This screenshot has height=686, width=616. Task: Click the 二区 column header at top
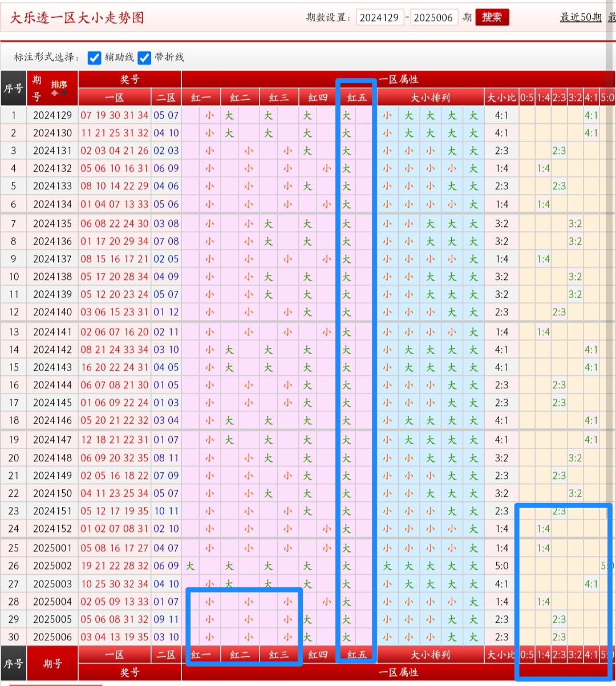pos(166,98)
